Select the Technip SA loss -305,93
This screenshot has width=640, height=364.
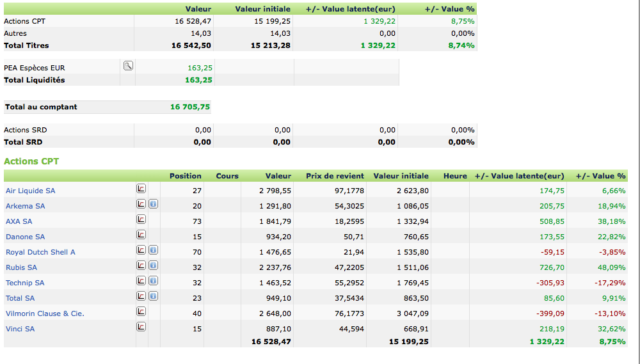(550, 283)
